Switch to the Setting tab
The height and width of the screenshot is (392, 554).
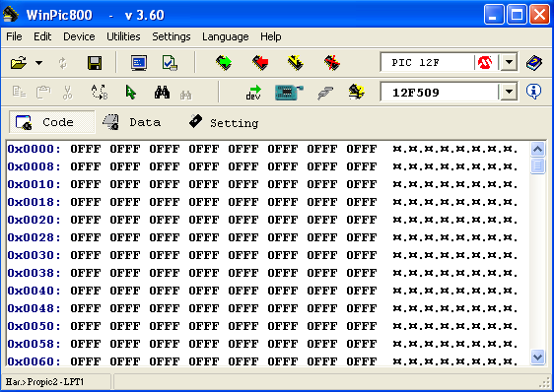coord(224,122)
